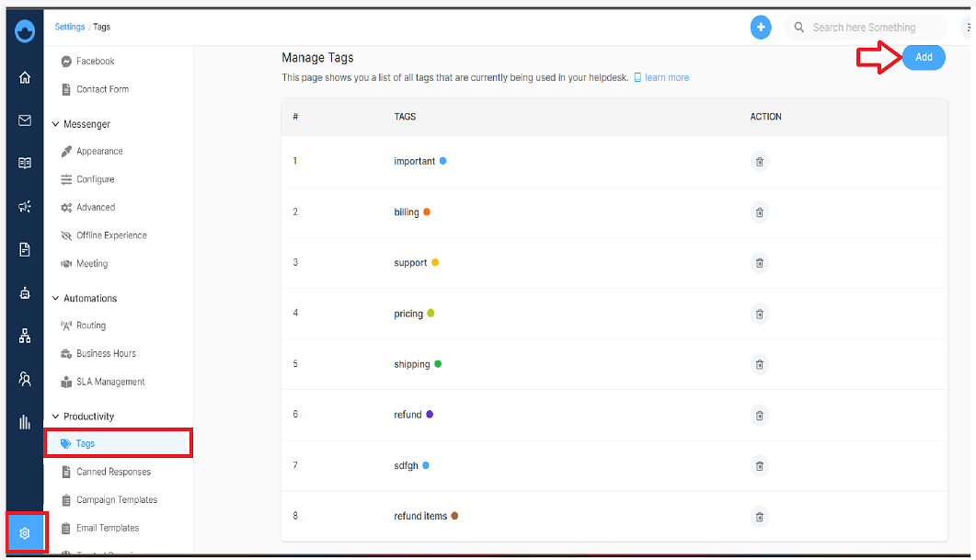Open the home icon in left sidebar

[24, 77]
